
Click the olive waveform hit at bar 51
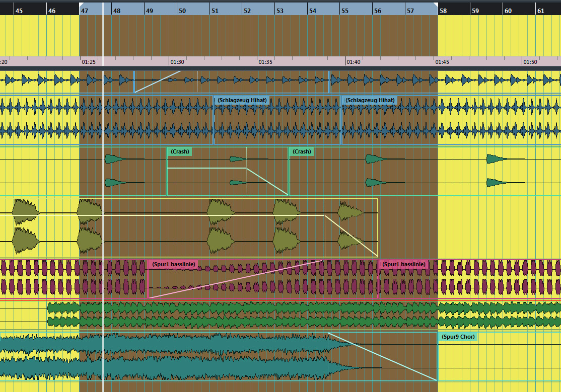click(221, 227)
